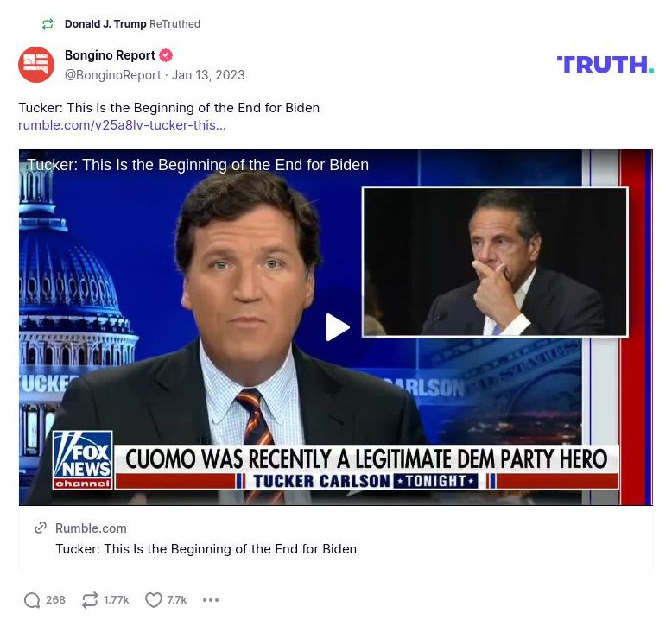
Task: Click the ReTruth arrows icon below the post
Action: (x=90, y=600)
